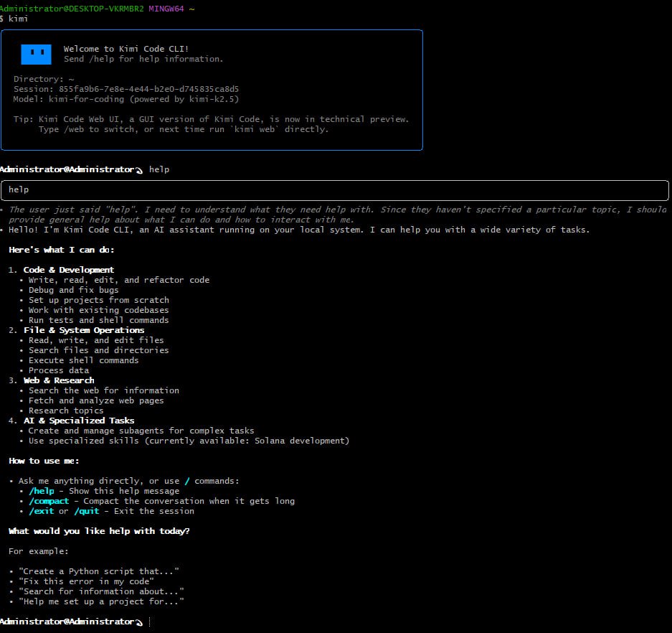The image size is (672, 633).
Task: Click the 'Web & Research' heading
Action: (59, 380)
